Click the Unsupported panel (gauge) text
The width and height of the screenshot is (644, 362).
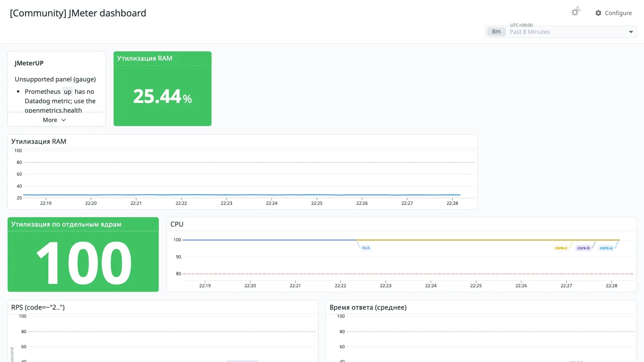[x=55, y=79]
